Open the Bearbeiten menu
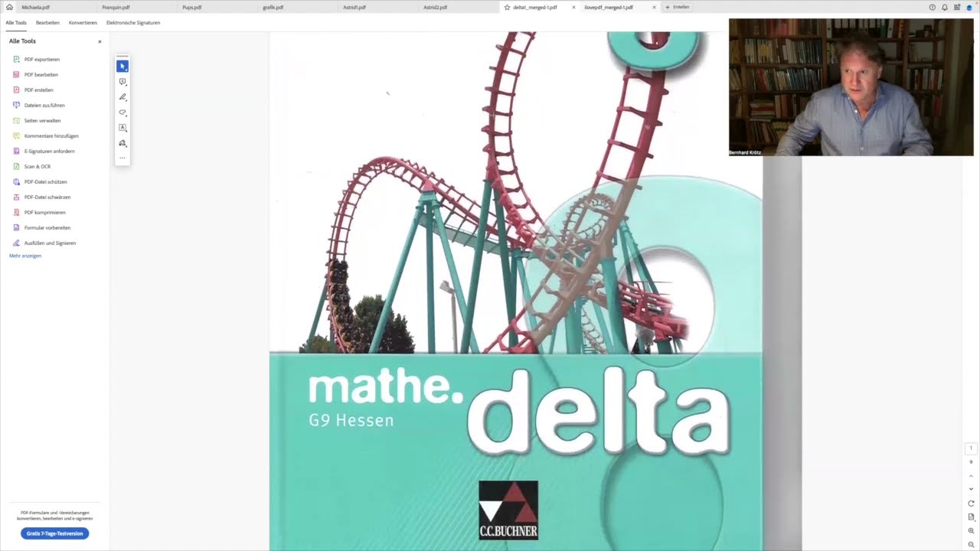Viewport: 980px width, 551px height. [x=47, y=23]
